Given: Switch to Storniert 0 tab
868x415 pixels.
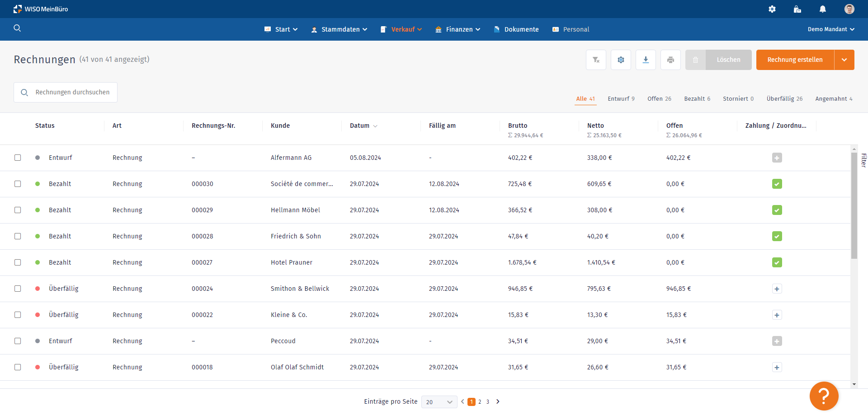Looking at the screenshot, I should click(x=738, y=98).
